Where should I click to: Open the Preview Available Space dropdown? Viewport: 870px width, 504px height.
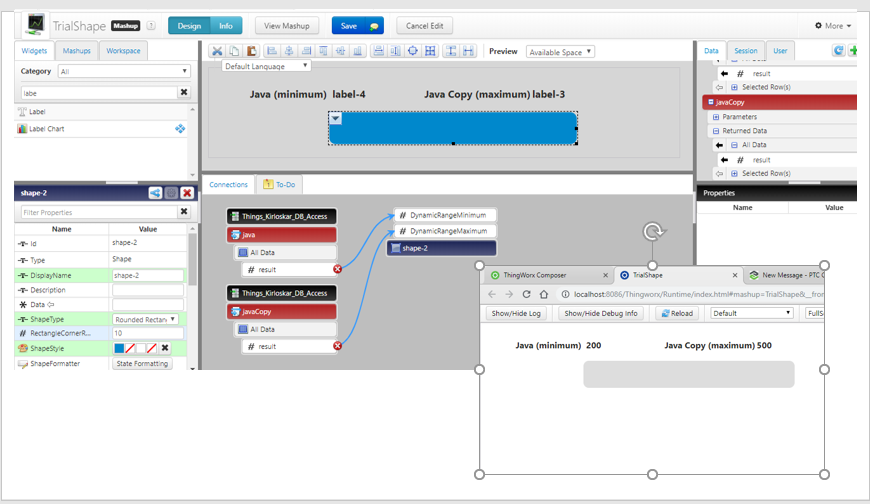click(x=560, y=52)
